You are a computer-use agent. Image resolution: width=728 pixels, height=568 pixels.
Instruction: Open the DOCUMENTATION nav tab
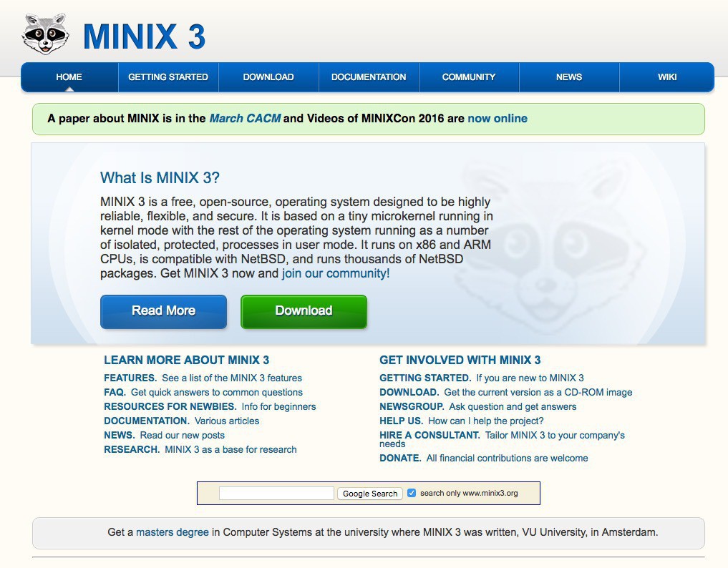tap(369, 77)
